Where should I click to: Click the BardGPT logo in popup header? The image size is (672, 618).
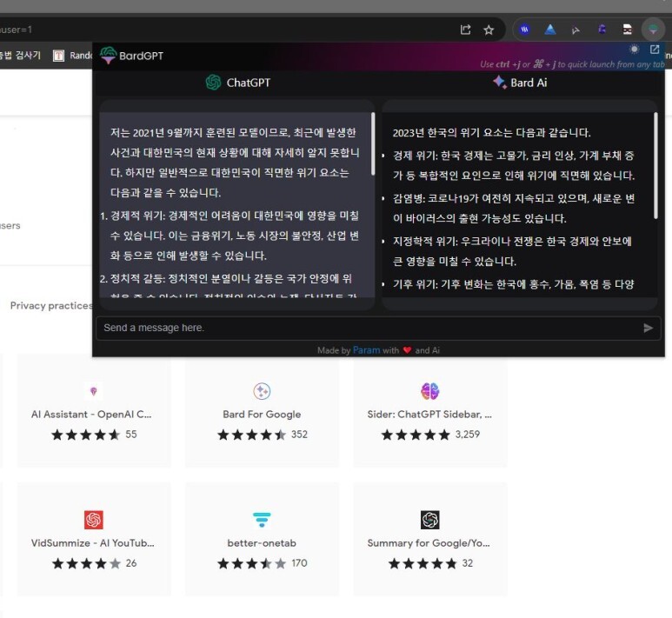pyautogui.click(x=131, y=56)
